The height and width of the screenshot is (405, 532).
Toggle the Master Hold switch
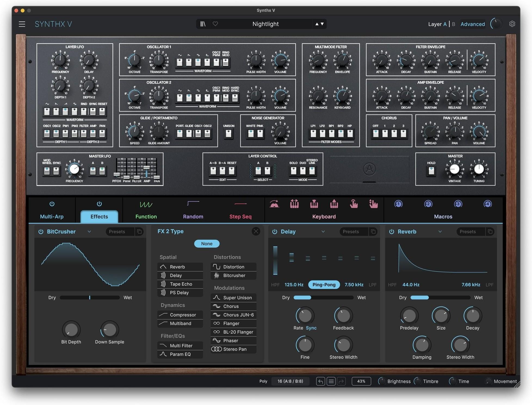point(431,171)
